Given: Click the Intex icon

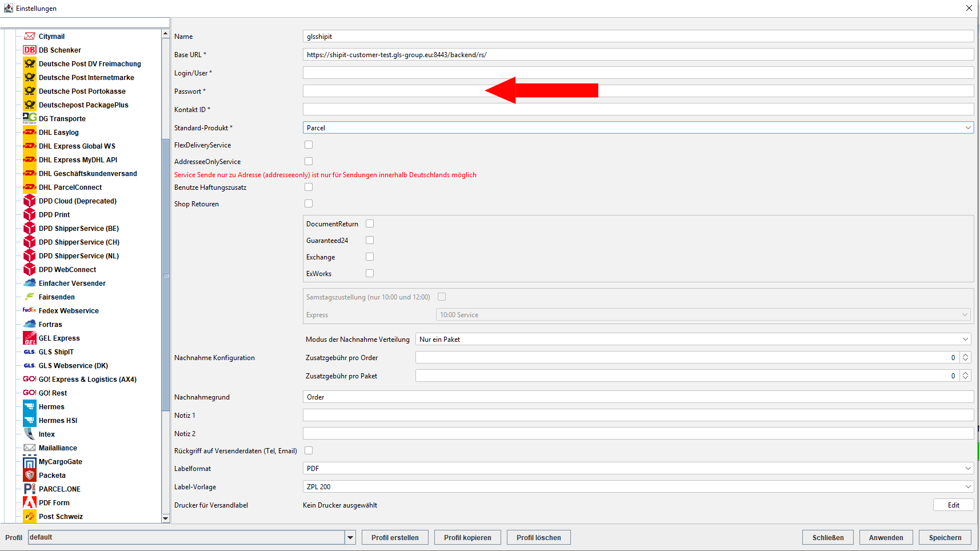Looking at the screenshot, I should pos(30,434).
